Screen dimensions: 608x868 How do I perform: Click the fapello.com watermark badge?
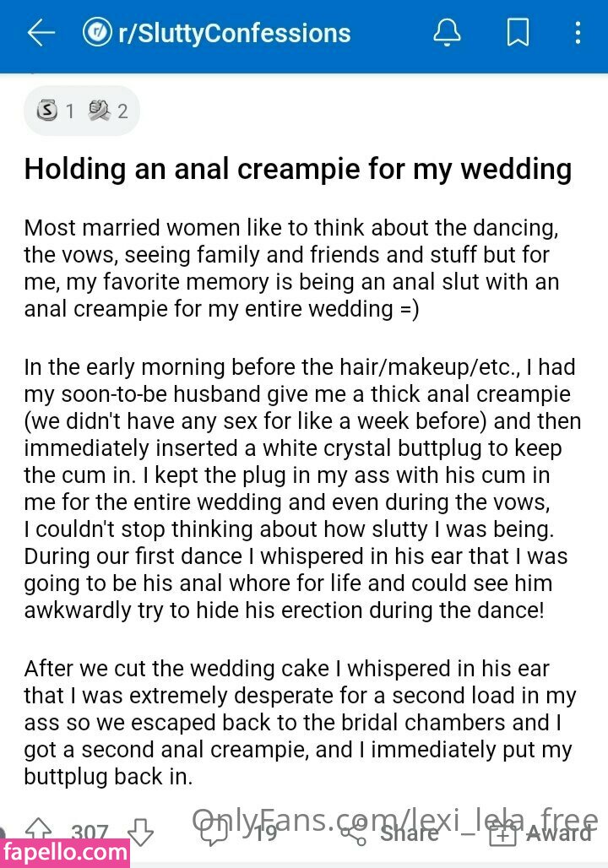coord(65,853)
